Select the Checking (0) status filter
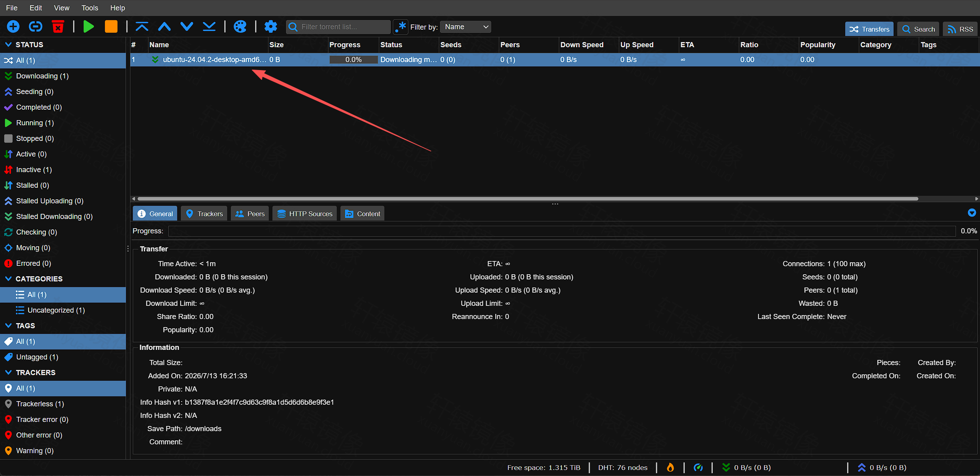 63,232
